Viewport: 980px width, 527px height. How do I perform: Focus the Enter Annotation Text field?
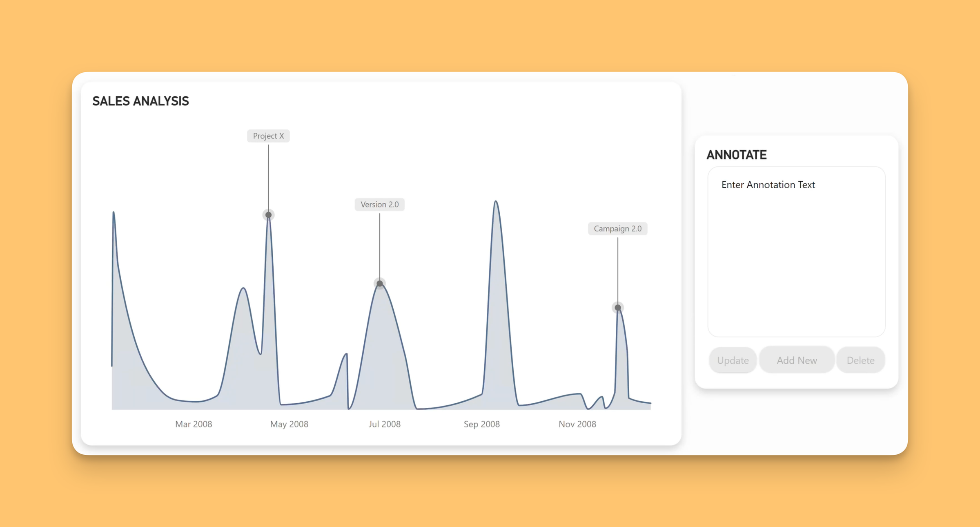point(796,251)
